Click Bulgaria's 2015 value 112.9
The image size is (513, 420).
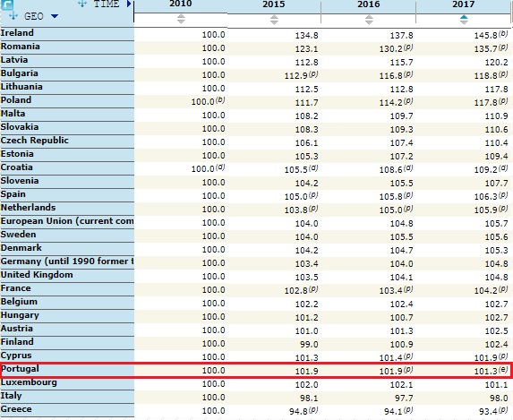coord(296,75)
